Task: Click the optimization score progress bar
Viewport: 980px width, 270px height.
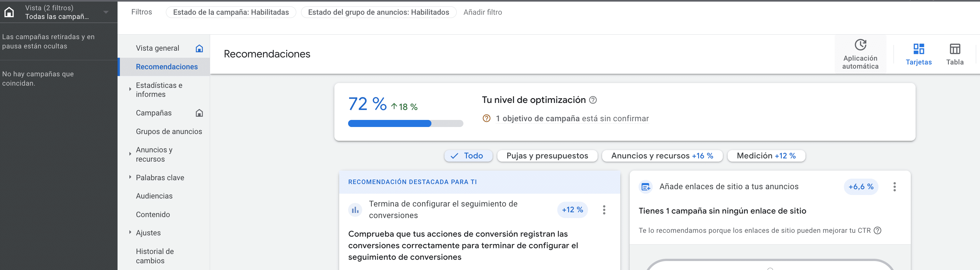Action: coord(405,123)
